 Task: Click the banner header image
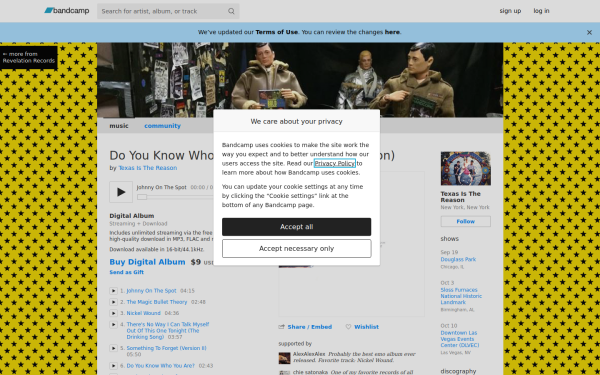pyautogui.click(x=300, y=80)
